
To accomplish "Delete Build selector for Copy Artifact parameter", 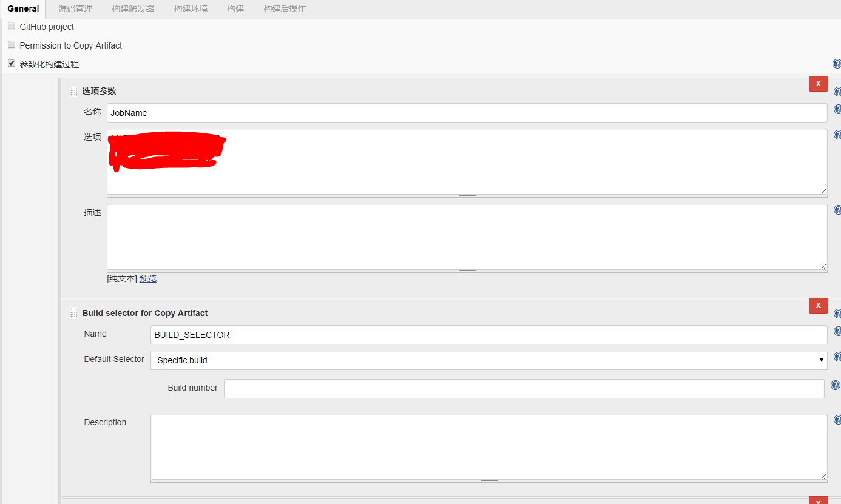I will (818, 306).
